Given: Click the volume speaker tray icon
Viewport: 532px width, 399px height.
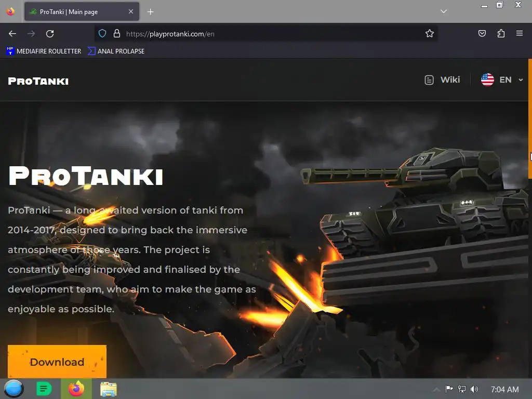Looking at the screenshot, I should coord(474,389).
